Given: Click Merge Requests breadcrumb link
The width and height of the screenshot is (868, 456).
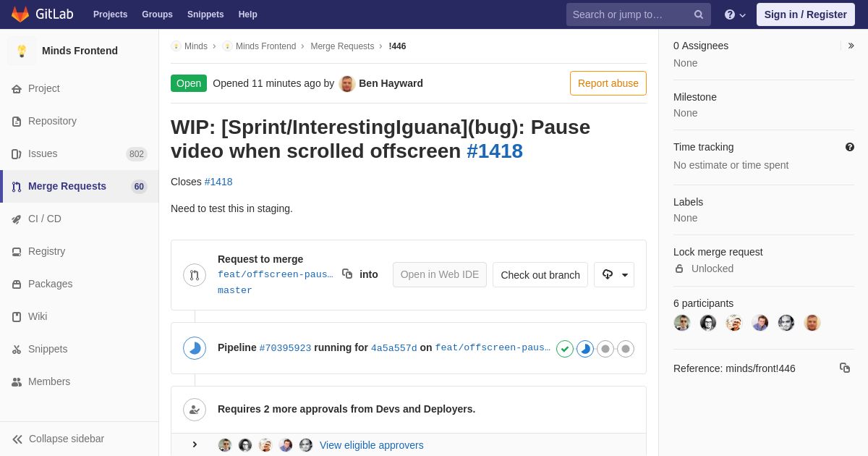Looking at the screenshot, I should [342, 46].
